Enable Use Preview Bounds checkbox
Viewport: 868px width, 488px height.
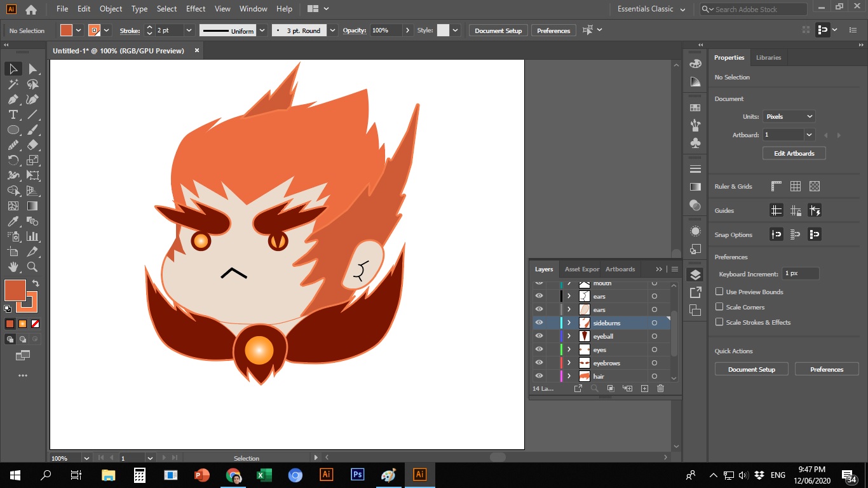tap(719, 292)
